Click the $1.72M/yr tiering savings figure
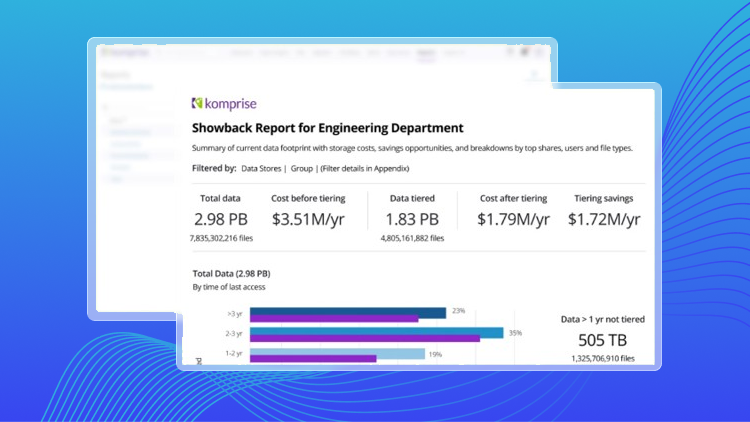The image size is (750, 422). point(603,219)
